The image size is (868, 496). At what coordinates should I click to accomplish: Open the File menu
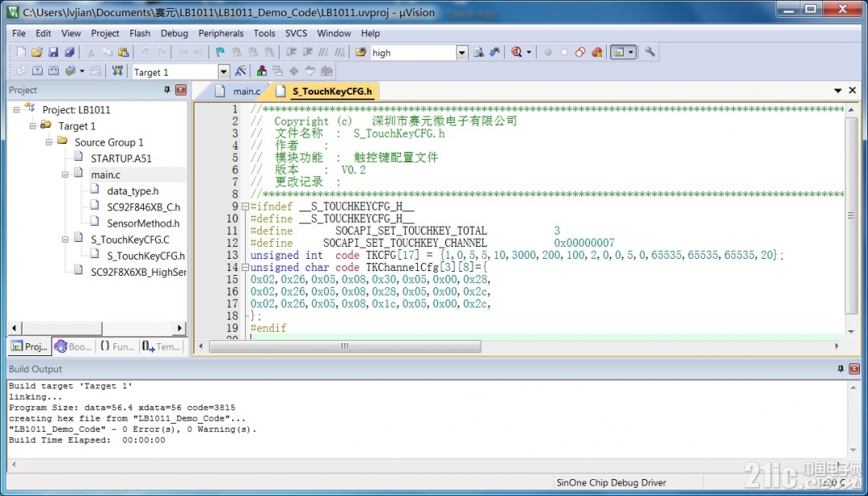tap(18, 33)
